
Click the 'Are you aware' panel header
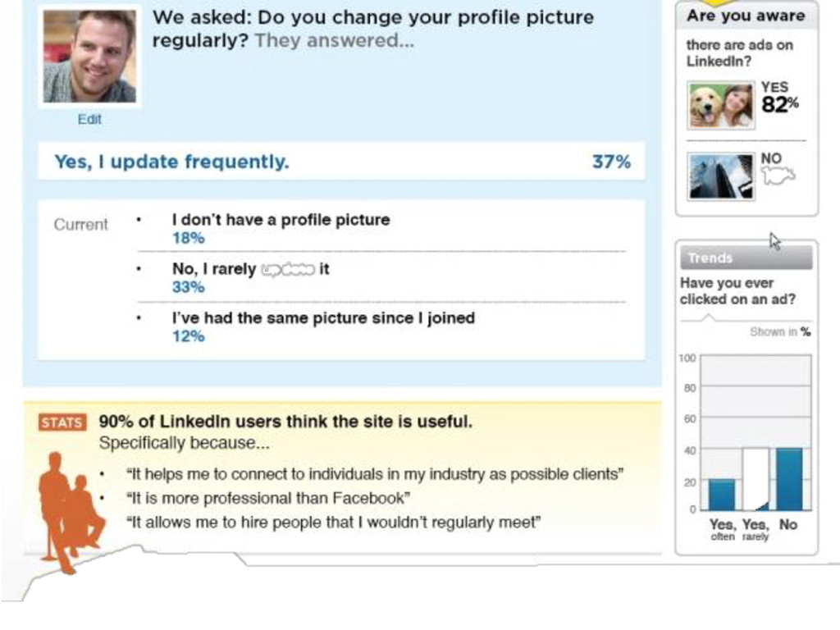coord(746,15)
